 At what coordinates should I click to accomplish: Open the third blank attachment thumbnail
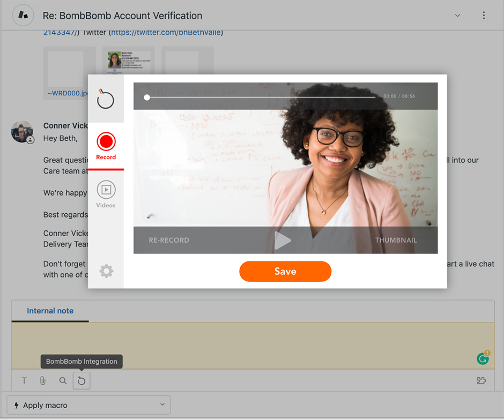click(188, 61)
